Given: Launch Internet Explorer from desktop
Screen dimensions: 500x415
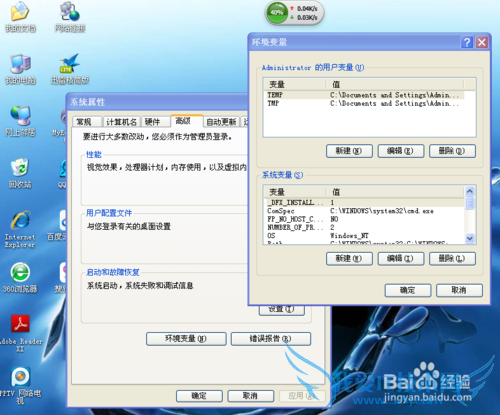Looking at the screenshot, I should [x=20, y=229].
